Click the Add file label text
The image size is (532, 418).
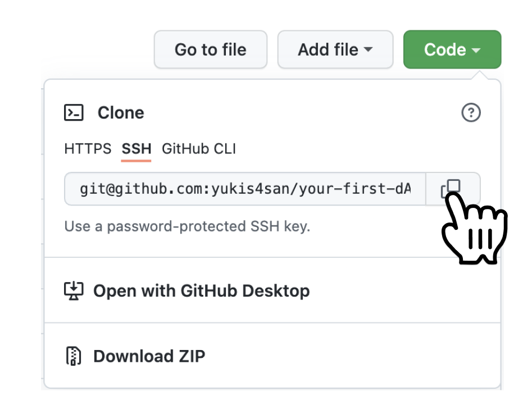[x=328, y=49]
